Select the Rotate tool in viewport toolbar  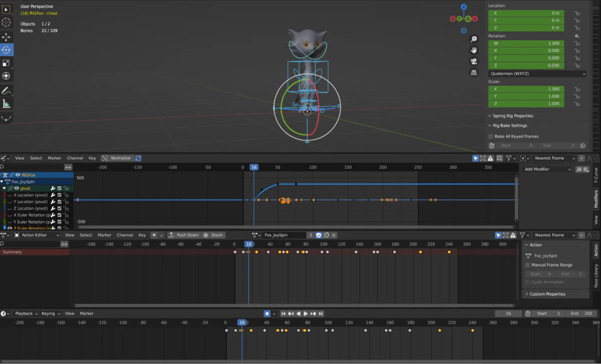6,50
